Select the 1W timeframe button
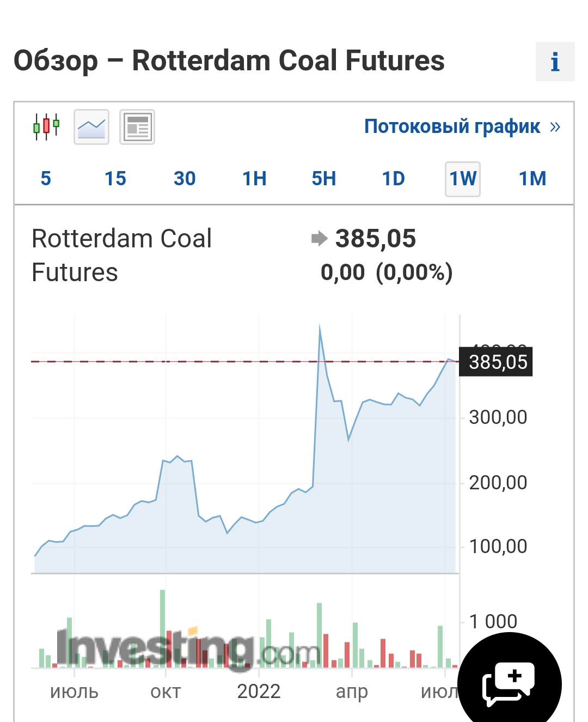Screen dimensions: 588x722 pos(463,179)
